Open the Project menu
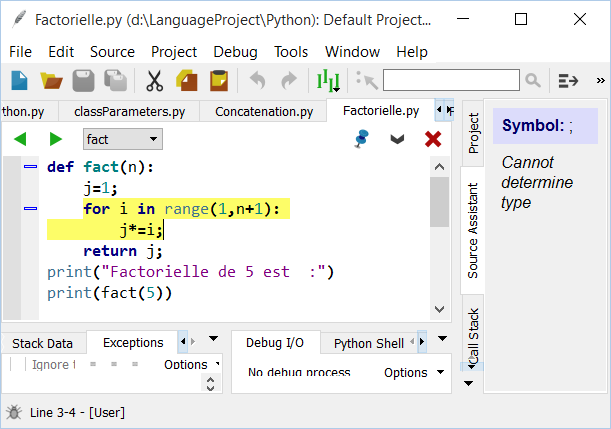This screenshot has height=429, width=611. coord(174,52)
